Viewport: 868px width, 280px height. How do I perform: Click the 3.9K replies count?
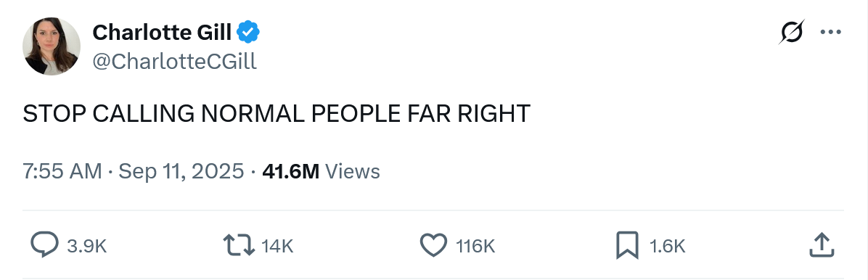point(86,246)
